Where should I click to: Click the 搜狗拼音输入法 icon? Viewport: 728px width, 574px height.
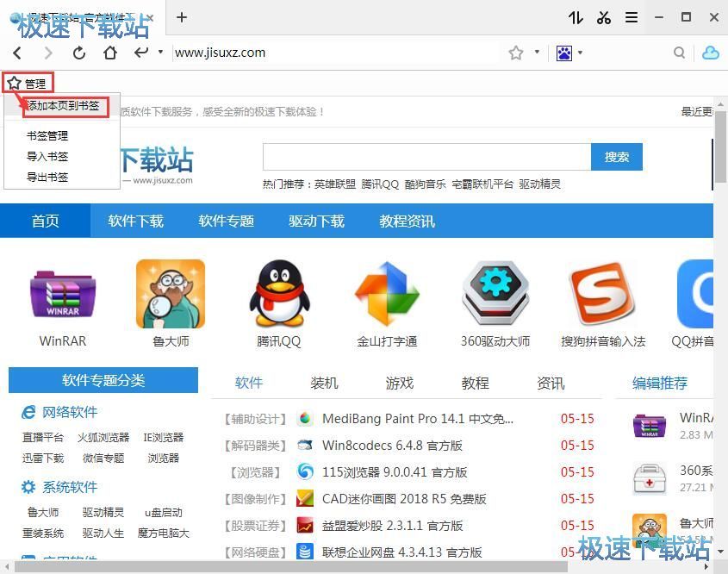602,294
